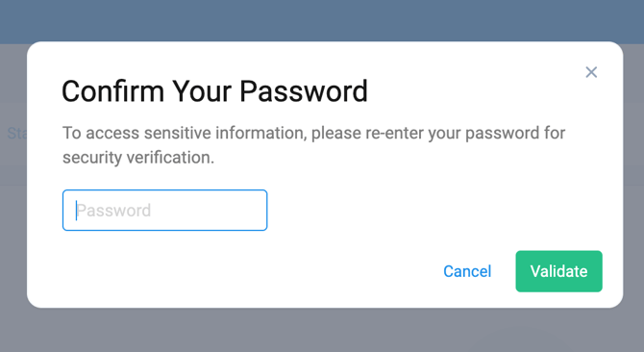
Task: Click the dimmed blue header bar
Action: click(x=322, y=20)
